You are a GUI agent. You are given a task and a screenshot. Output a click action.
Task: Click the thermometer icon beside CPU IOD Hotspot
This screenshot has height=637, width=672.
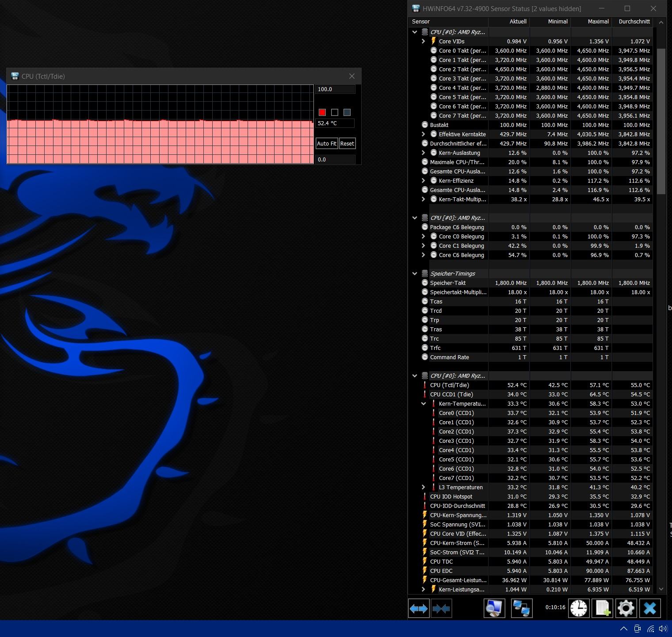[x=425, y=496]
